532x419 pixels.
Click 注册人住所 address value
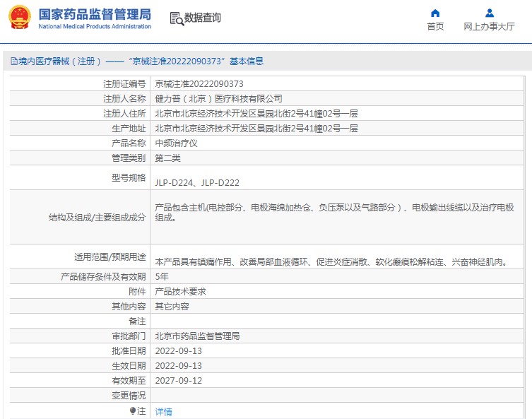[x=256, y=114]
